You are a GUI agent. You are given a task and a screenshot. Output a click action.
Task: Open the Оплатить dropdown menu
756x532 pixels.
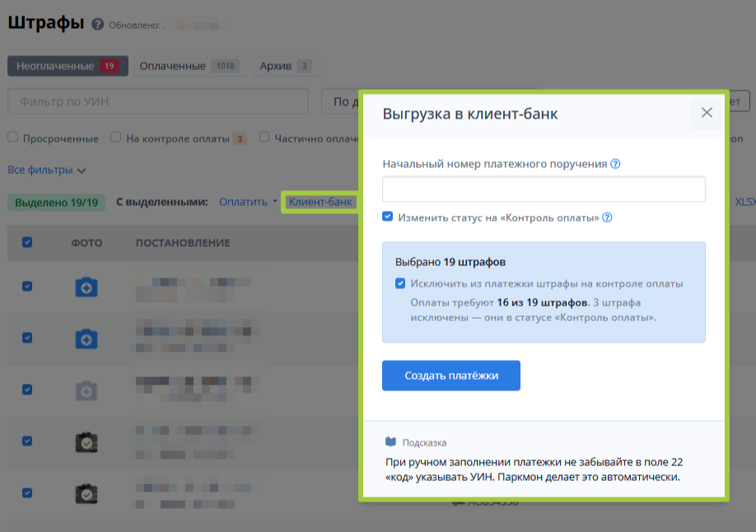248,202
